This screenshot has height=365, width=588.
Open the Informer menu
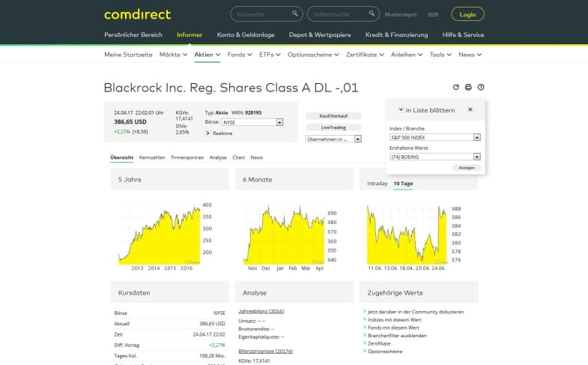click(190, 34)
